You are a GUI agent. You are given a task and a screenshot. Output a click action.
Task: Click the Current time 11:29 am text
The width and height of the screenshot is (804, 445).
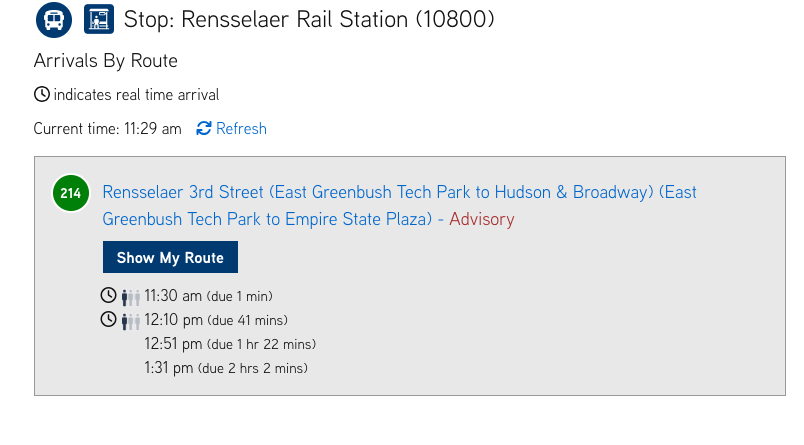pyautogui.click(x=108, y=129)
